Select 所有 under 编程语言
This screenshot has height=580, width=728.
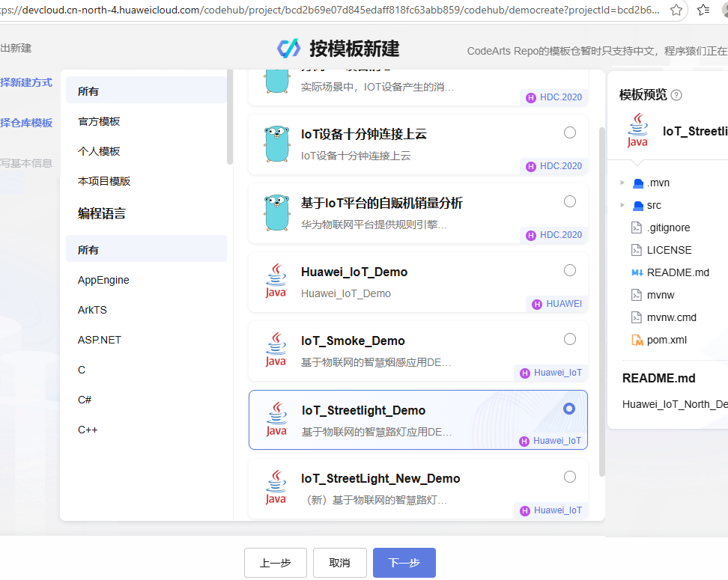[146, 248]
